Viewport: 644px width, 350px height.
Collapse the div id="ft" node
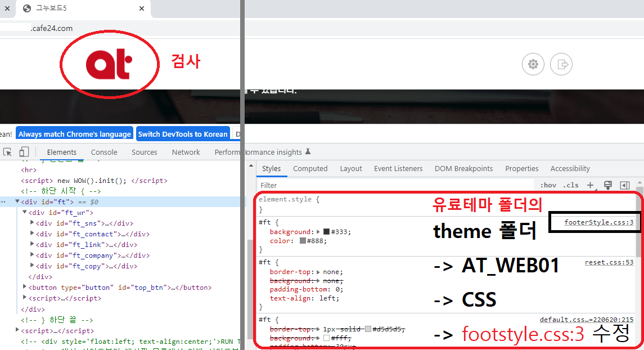[x=17, y=201]
